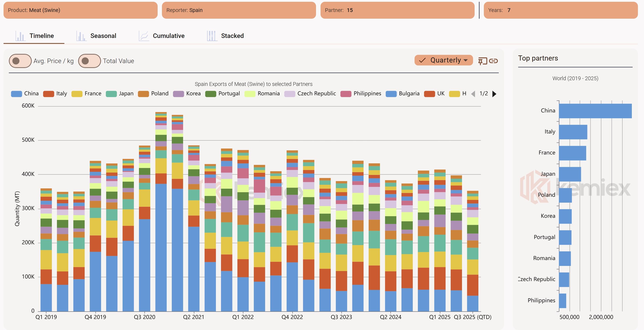Click the Cumulative line chart icon
The height and width of the screenshot is (330, 644).
tap(143, 36)
